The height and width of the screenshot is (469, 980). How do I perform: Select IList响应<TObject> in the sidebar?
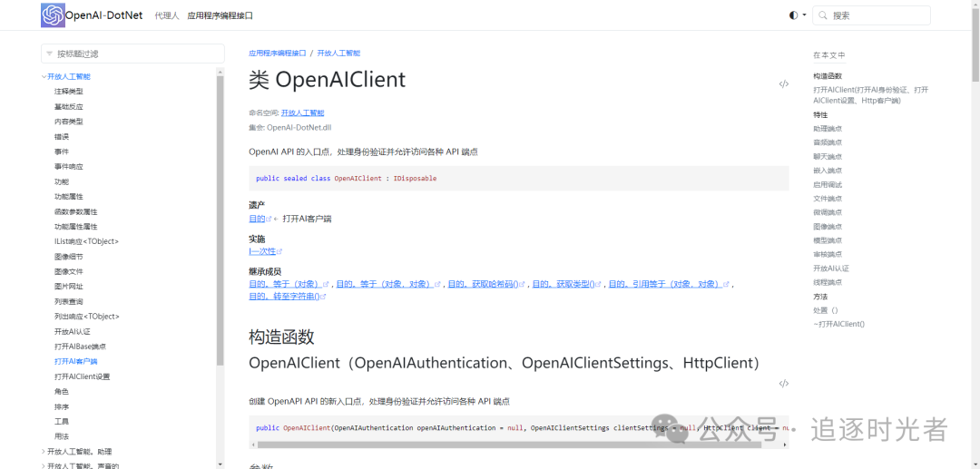[86, 241]
